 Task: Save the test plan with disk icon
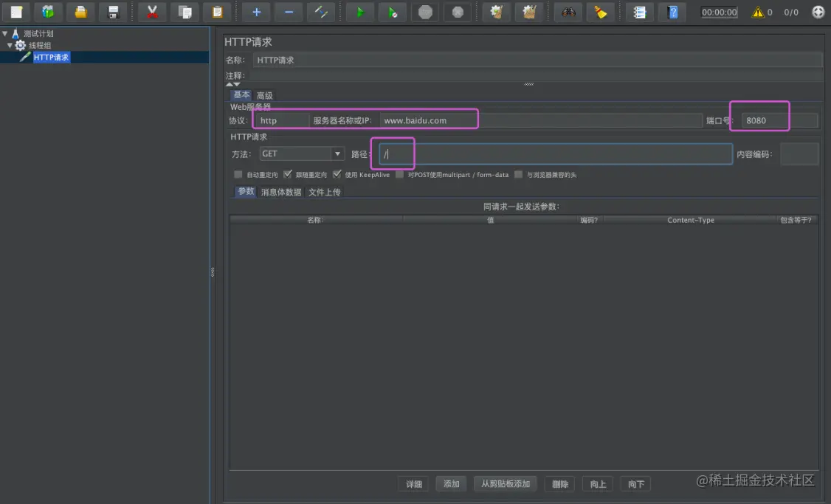coord(113,12)
